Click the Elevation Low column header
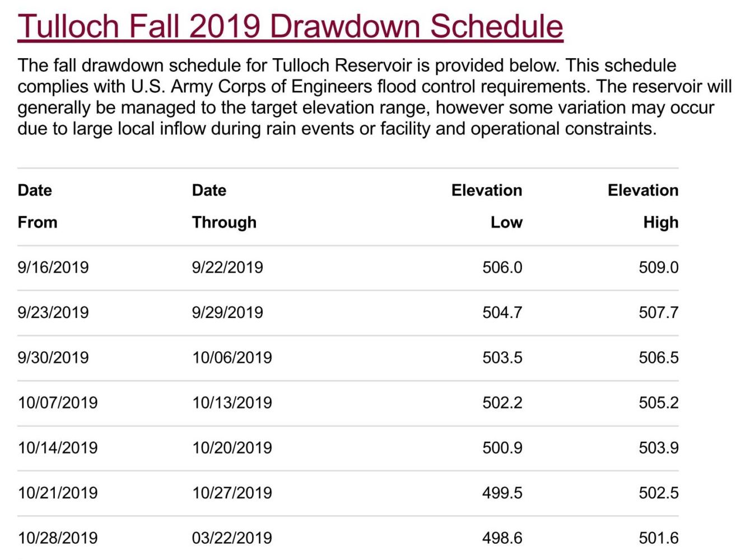 (x=487, y=206)
